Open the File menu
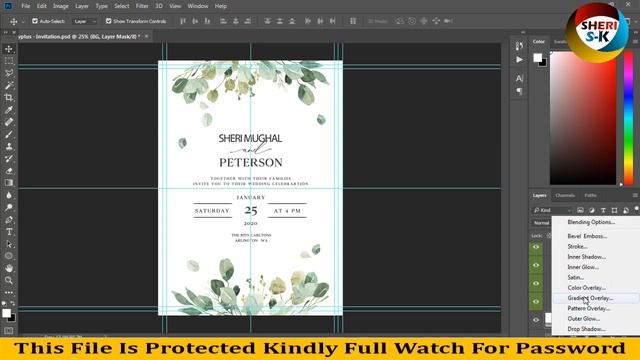The image size is (640, 360). pyautogui.click(x=26, y=6)
